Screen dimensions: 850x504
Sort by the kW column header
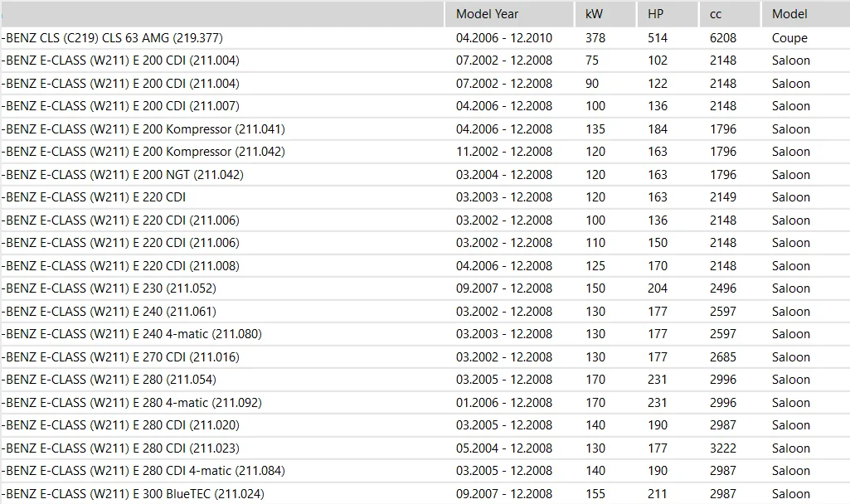605,14
